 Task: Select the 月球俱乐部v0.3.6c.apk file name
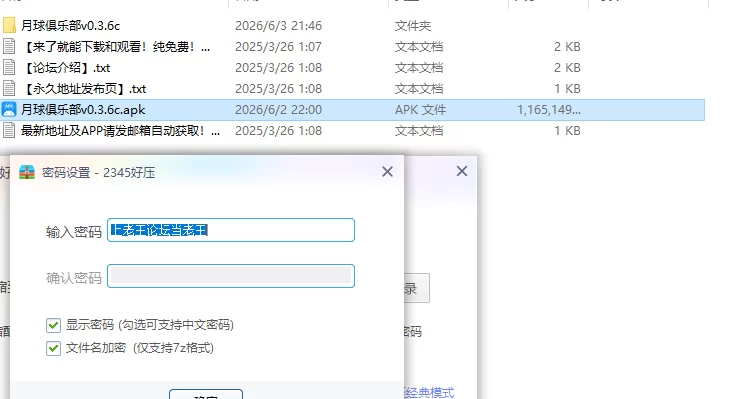83,110
